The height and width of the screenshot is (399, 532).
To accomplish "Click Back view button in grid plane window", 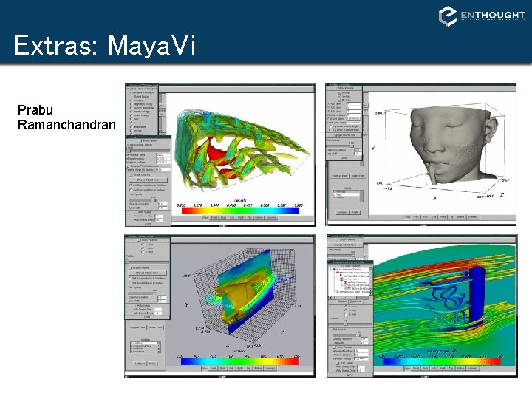I will click(223, 368).
